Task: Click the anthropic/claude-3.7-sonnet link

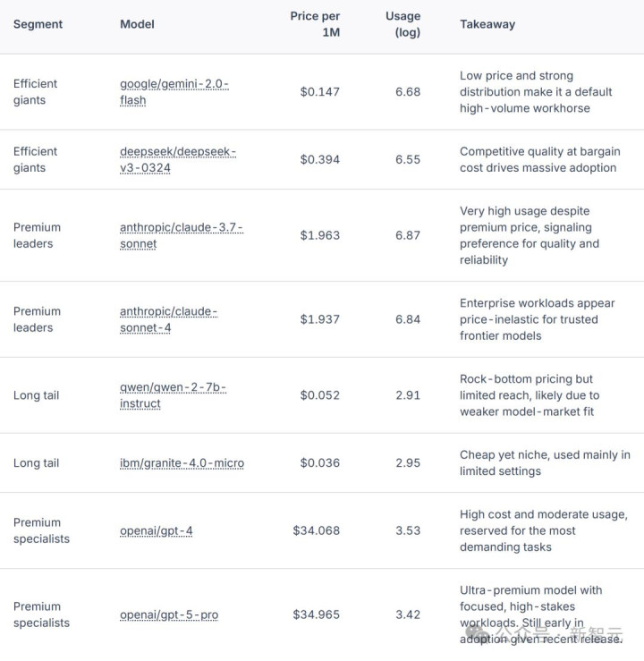Action: click(x=182, y=235)
